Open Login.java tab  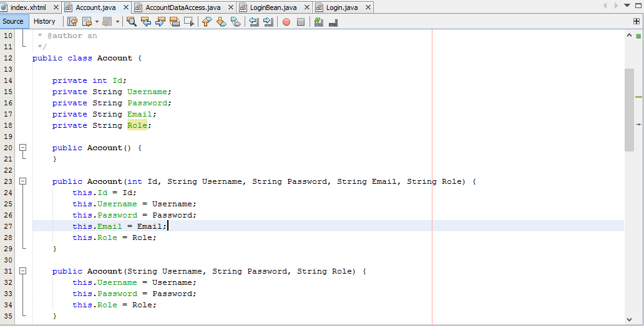[342, 7]
